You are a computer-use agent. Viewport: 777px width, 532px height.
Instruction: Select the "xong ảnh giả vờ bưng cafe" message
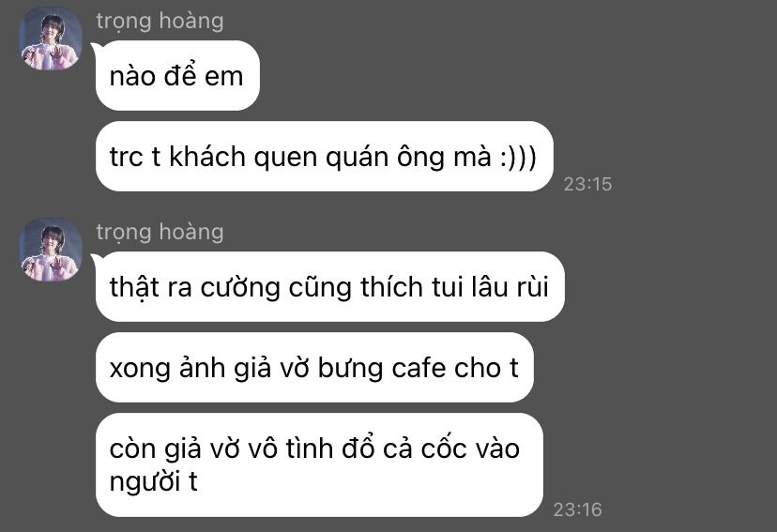(x=314, y=368)
